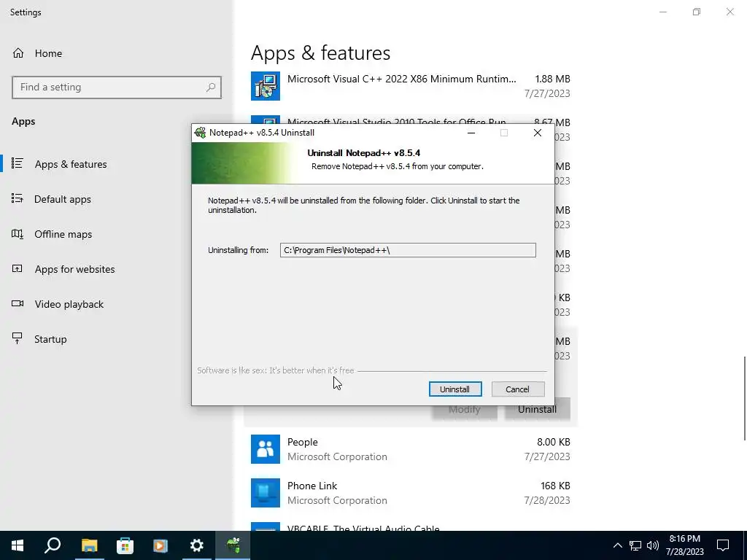Open Startup settings page

coord(50,339)
